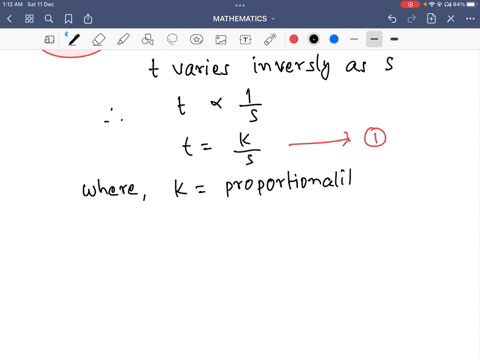Viewport: 480px width, 360px height.
Task: Select the Highlighter tool
Action: click(123, 40)
